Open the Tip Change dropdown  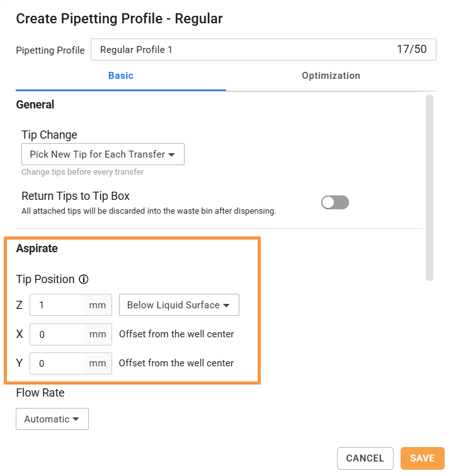click(103, 154)
